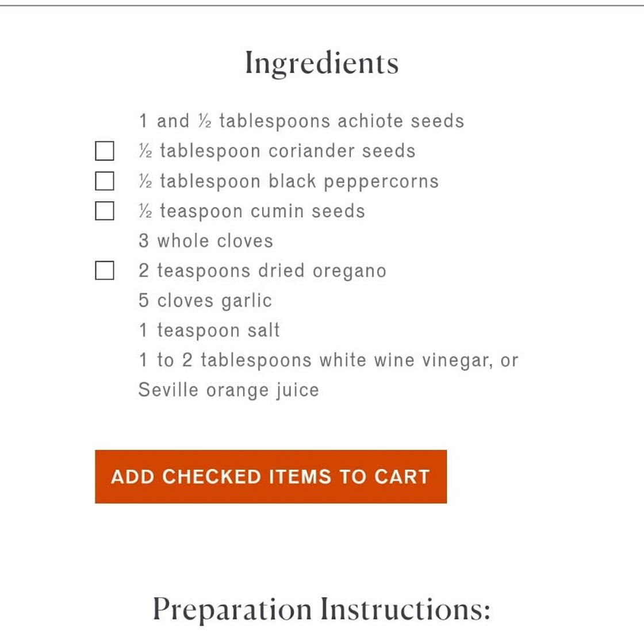Click the horizontal divider line at top
Image resolution: width=644 pixels, height=644 pixels.
tap(322, 6)
